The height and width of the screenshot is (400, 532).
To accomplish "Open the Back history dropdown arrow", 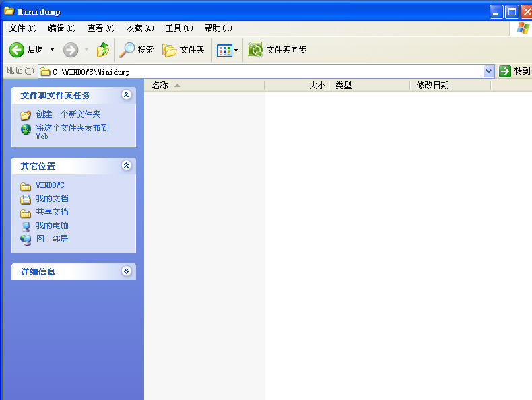I will tap(52, 50).
